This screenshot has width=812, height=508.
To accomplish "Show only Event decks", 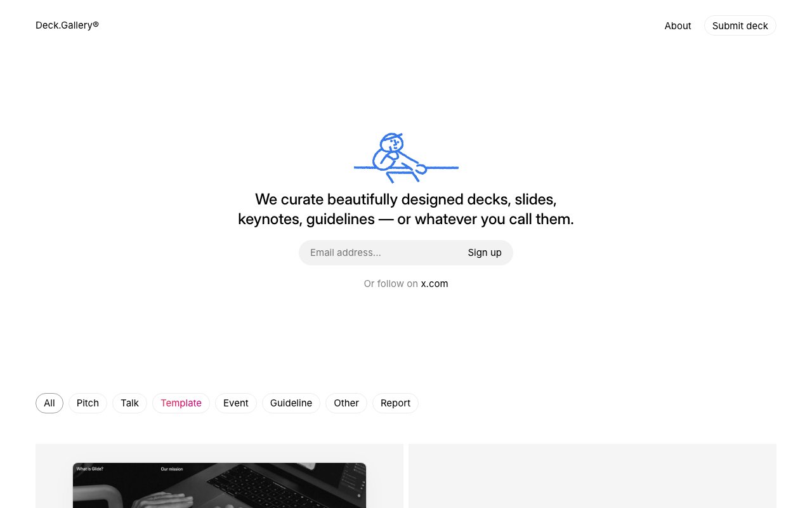I will point(236,403).
